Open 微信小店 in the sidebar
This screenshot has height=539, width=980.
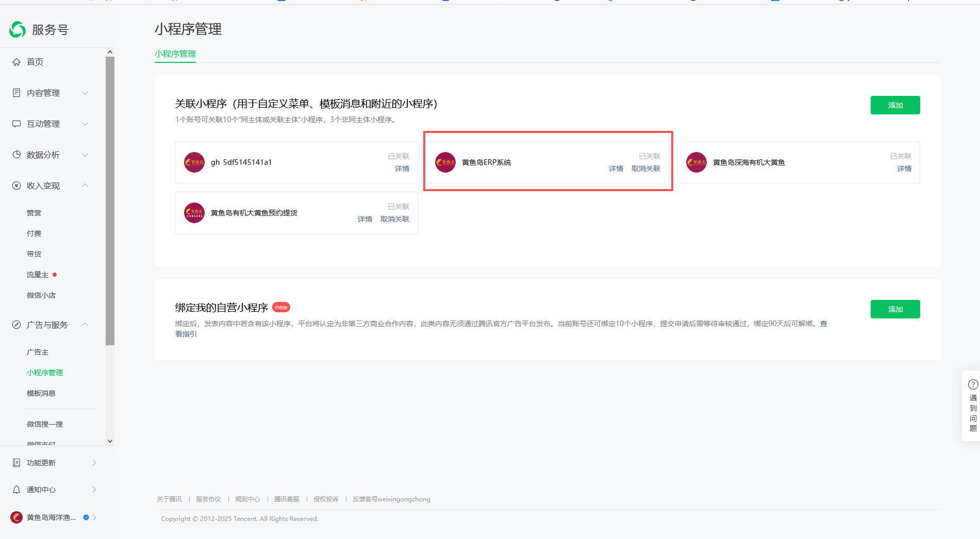click(41, 295)
